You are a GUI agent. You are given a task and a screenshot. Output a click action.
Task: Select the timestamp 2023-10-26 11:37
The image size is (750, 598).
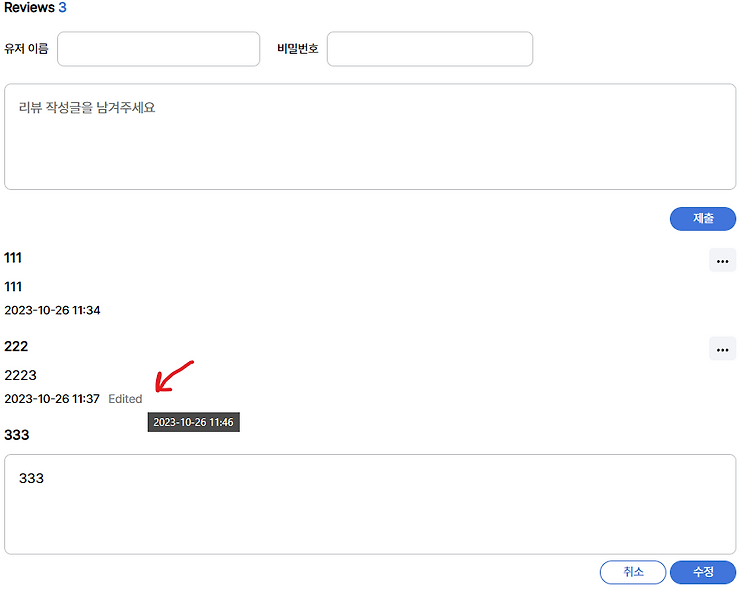52,399
